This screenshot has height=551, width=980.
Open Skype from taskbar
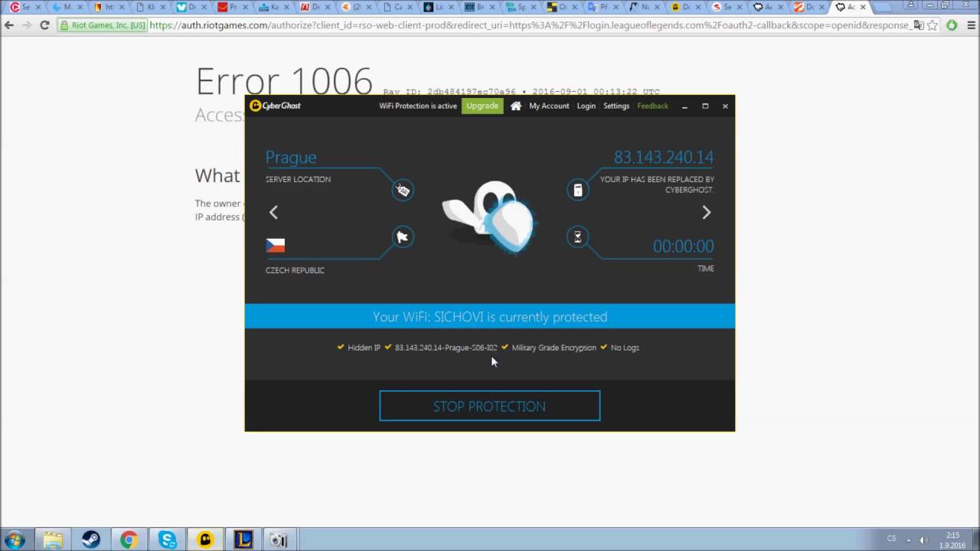point(167,540)
